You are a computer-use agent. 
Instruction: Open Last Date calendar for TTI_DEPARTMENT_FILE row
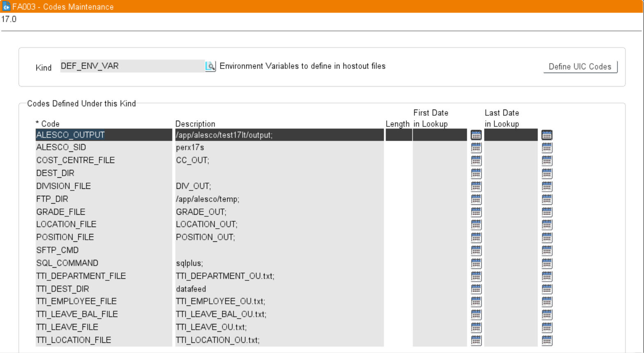pyautogui.click(x=547, y=276)
